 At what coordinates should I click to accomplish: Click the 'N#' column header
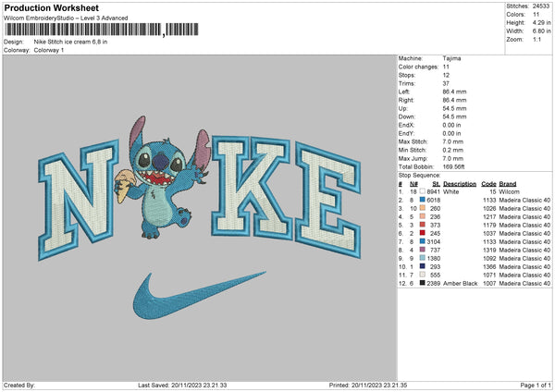tap(413, 184)
